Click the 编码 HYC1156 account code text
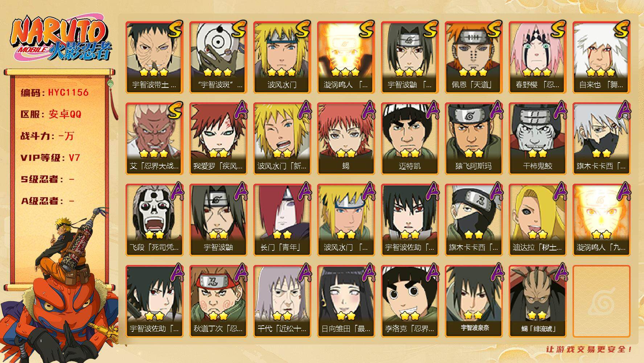Image resolution: width=644 pixels, height=363 pixels. (x=55, y=93)
